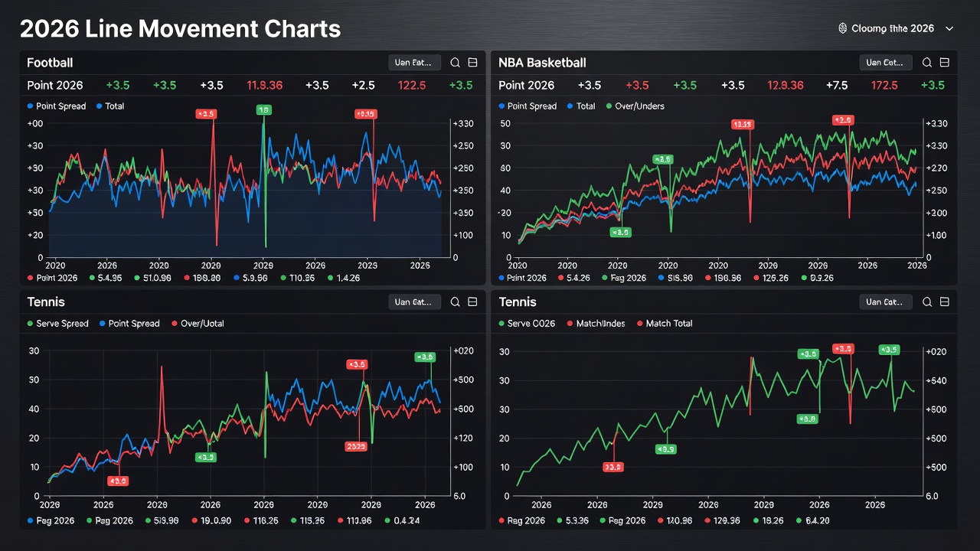Click the search icon in the left Tennis panel
This screenshot has width=980, height=551.
coord(456,302)
